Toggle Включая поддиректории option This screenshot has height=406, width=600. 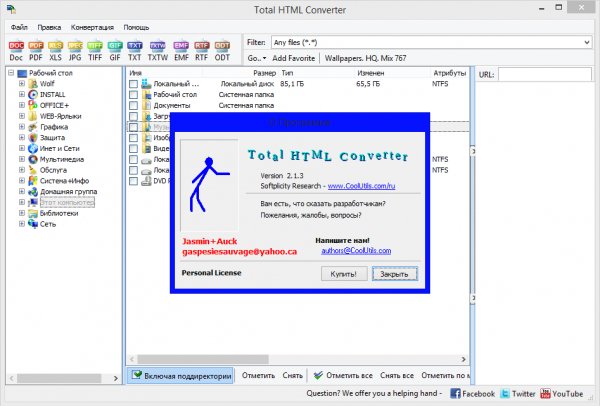pyautogui.click(x=180, y=376)
